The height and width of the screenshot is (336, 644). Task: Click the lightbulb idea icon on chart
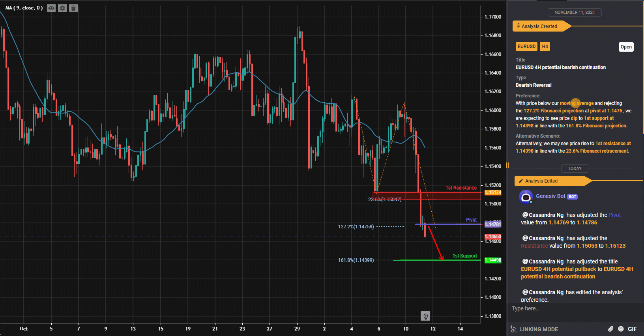(425, 316)
